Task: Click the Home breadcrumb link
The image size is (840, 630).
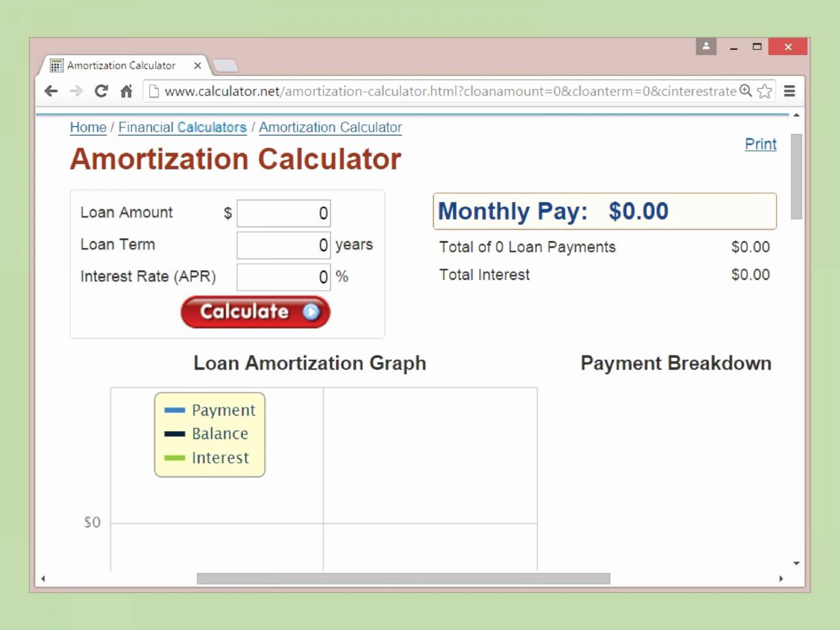Action: (88, 127)
